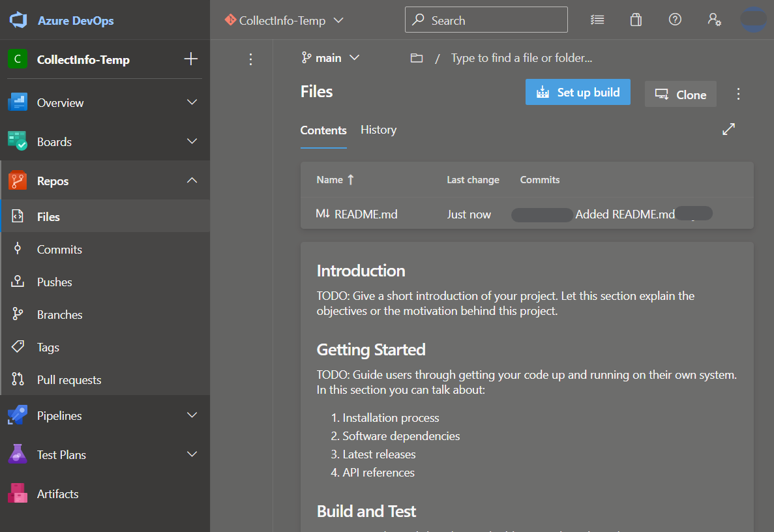
Task: Switch to the History tab
Action: pyautogui.click(x=378, y=130)
